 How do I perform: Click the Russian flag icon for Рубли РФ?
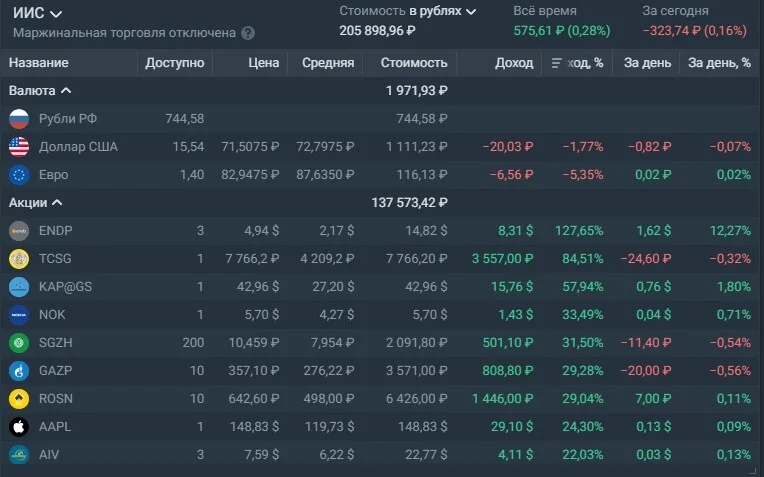pos(19,119)
